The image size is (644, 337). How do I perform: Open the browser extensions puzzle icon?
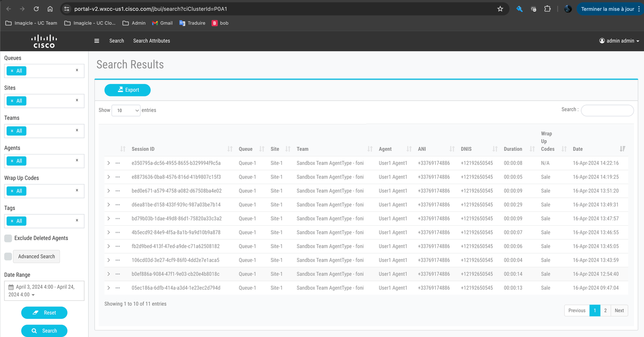pos(547,9)
